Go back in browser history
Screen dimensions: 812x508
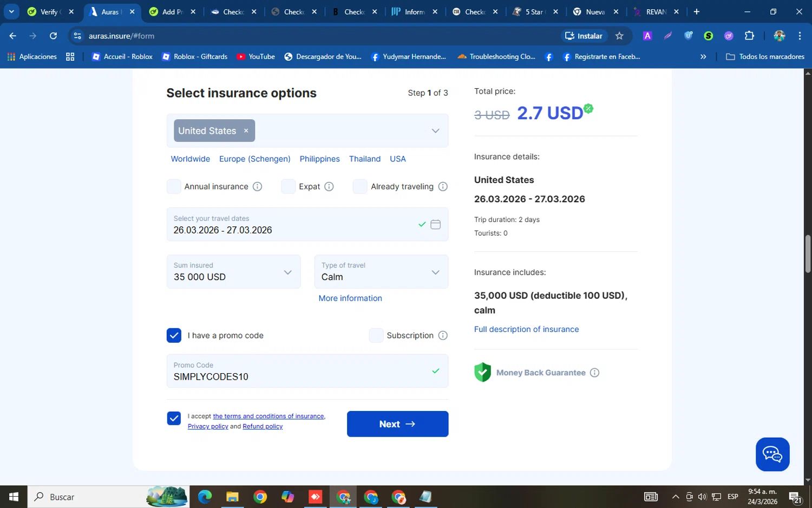(13, 36)
